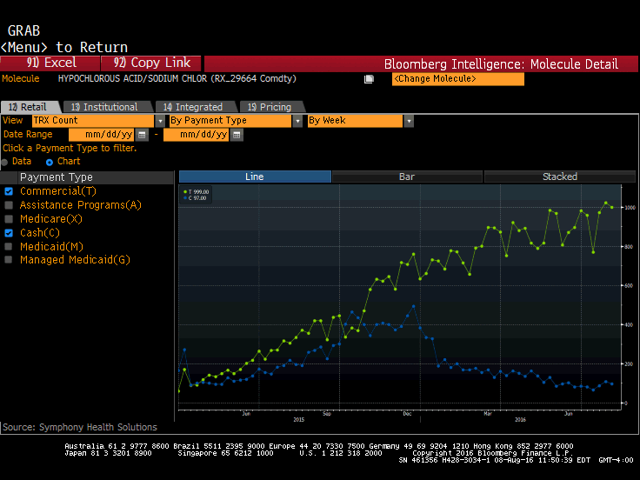Open the By Payment Type combo box

[x=230, y=121]
